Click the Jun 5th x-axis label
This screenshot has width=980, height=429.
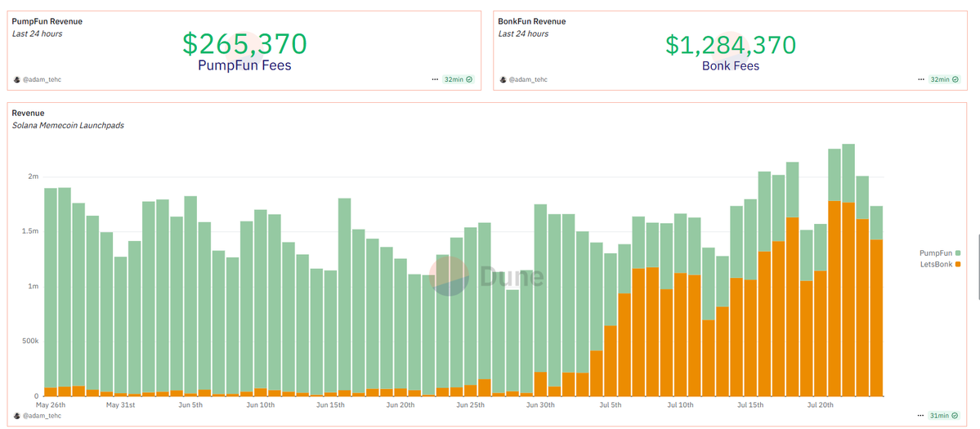(190, 404)
